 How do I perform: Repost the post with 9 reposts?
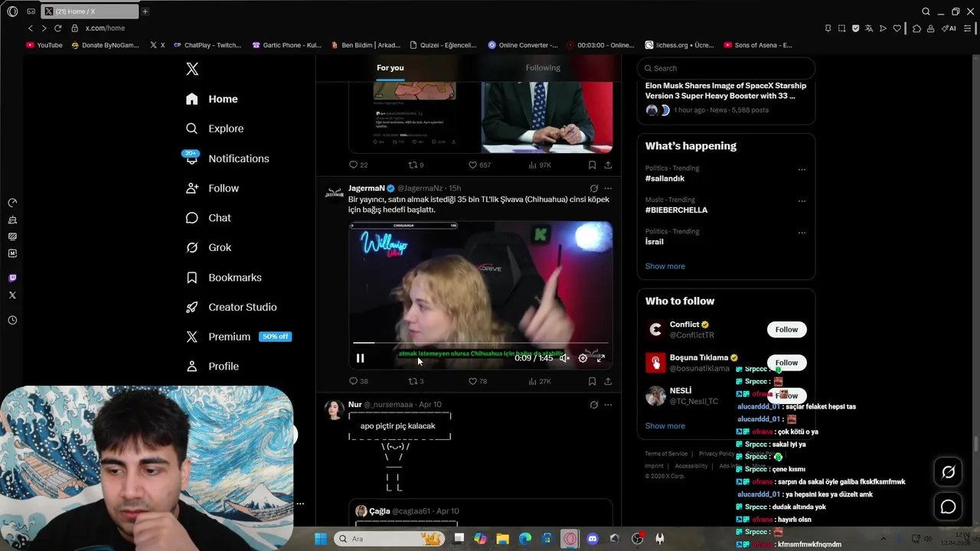(x=416, y=165)
